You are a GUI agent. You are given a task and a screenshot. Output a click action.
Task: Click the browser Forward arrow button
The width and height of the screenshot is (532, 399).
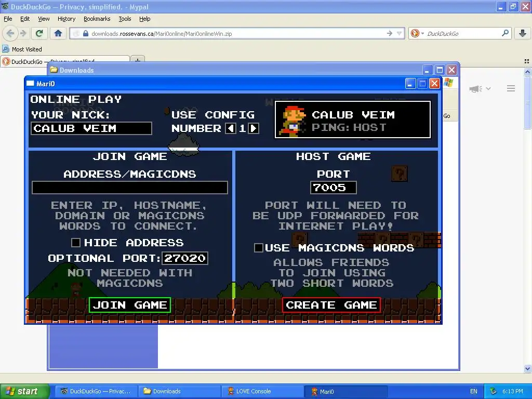click(x=23, y=33)
